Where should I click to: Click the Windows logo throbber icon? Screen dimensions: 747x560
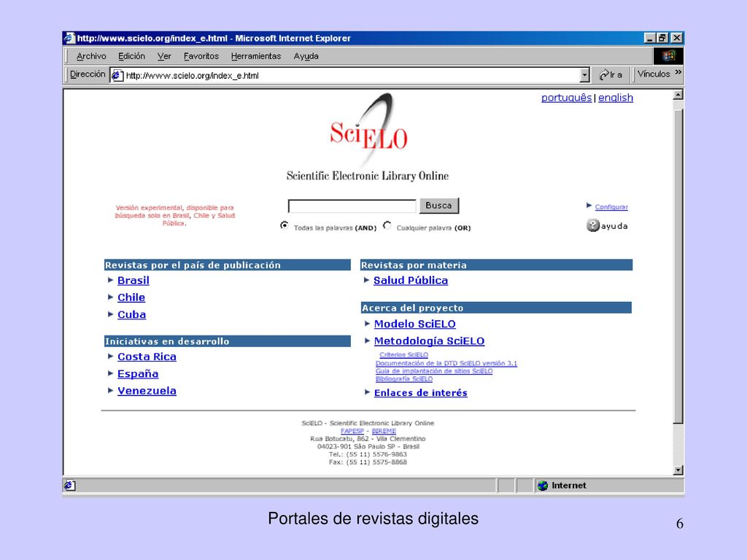(x=668, y=56)
